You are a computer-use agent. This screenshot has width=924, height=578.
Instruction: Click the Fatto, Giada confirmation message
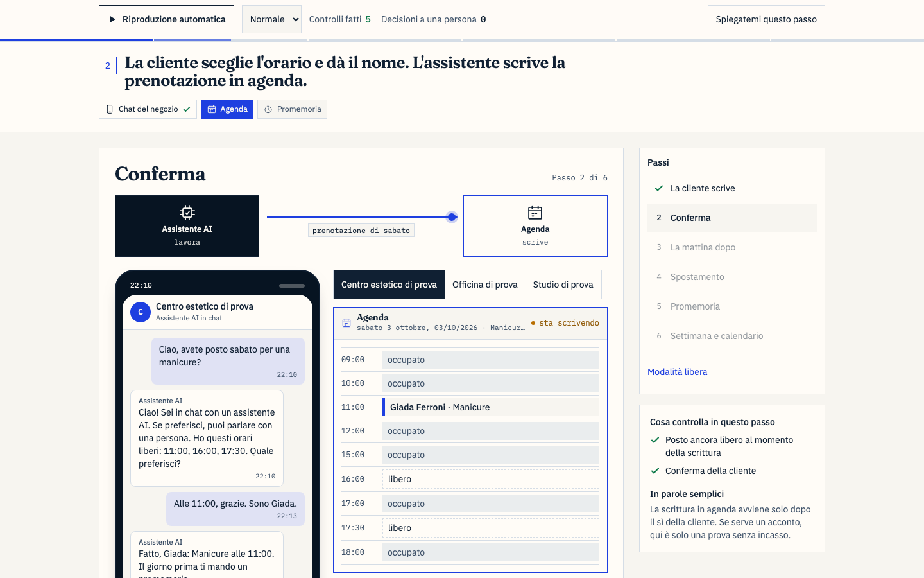coord(207,555)
